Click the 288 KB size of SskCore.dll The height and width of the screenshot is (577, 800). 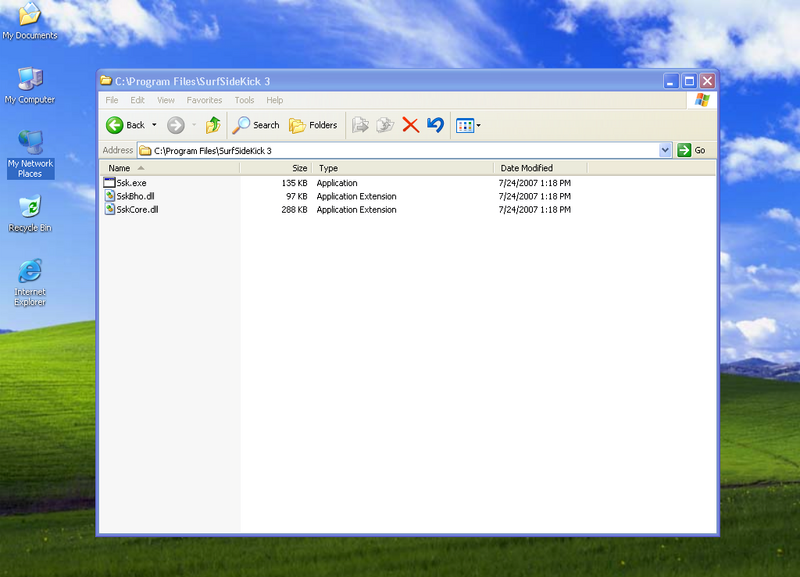click(294, 209)
